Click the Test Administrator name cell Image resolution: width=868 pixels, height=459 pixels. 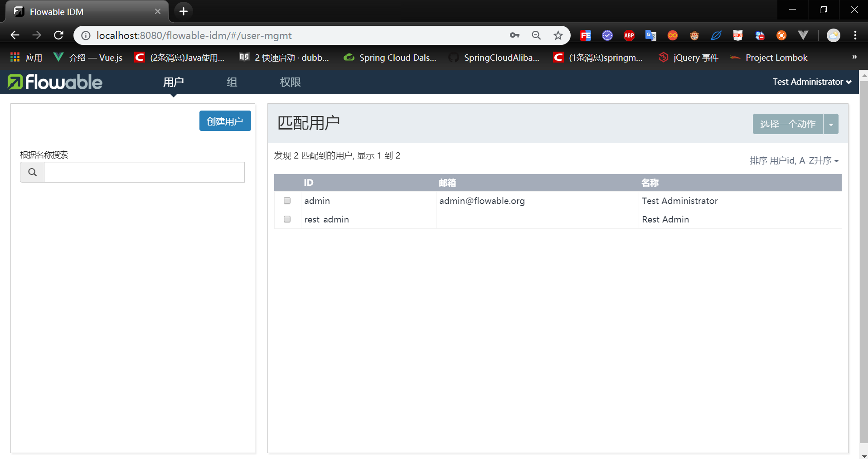point(740,201)
